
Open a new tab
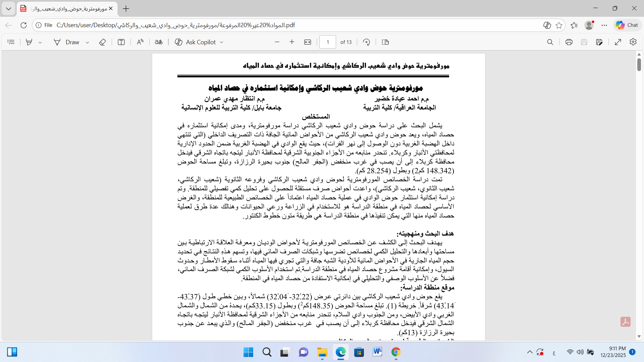126,9
